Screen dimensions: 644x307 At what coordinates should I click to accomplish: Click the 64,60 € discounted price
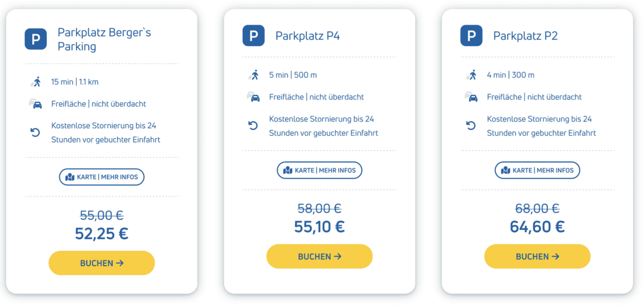pos(537,227)
